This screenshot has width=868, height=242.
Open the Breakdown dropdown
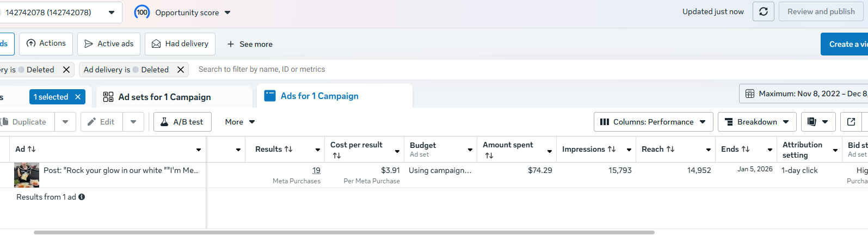tap(757, 122)
